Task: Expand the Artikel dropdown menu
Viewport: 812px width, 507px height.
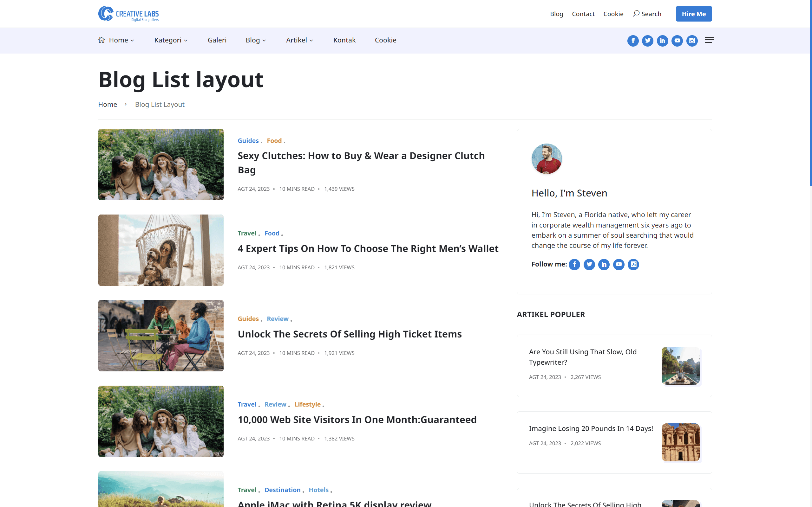Action: tap(299, 40)
